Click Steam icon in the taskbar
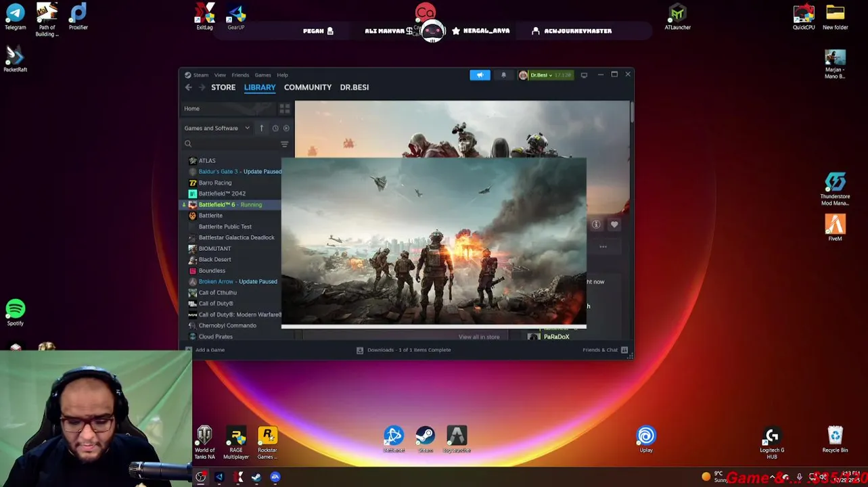Image resolution: width=868 pixels, height=487 pixels. pos(256,478)
